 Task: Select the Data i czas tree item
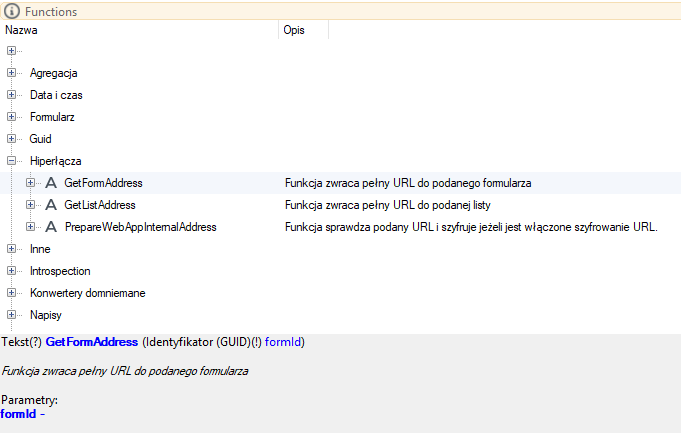tap(56, 95)
